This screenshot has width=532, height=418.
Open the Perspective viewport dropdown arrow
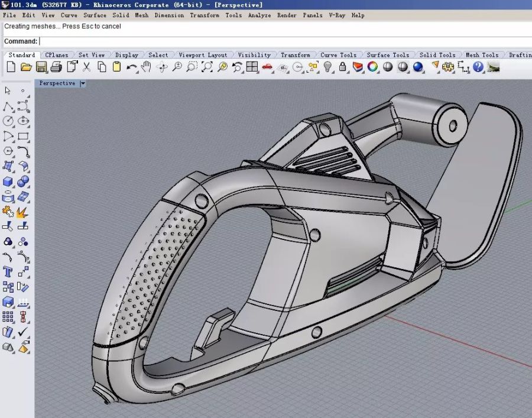point(83,83)
